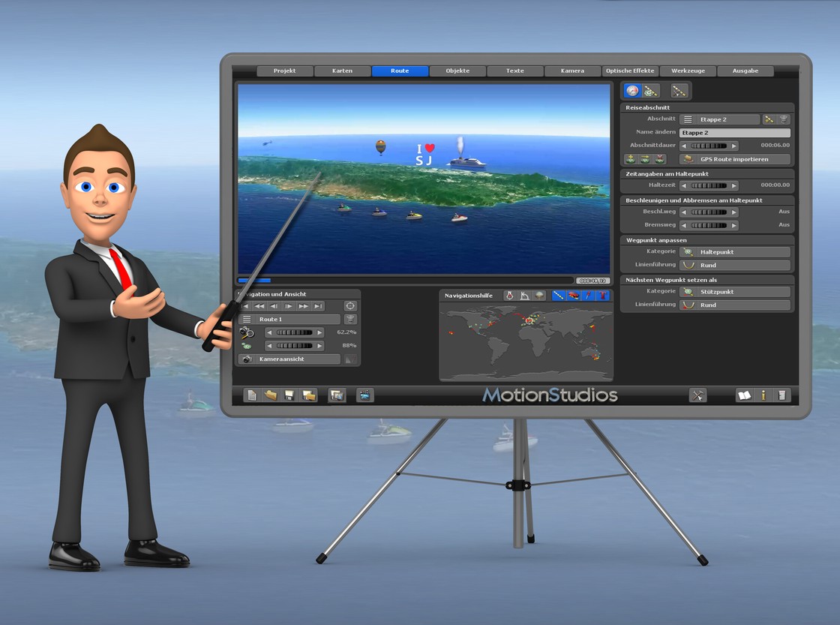Open the Optische Effekte tab
840x625 pixels.
click(630, 71)
